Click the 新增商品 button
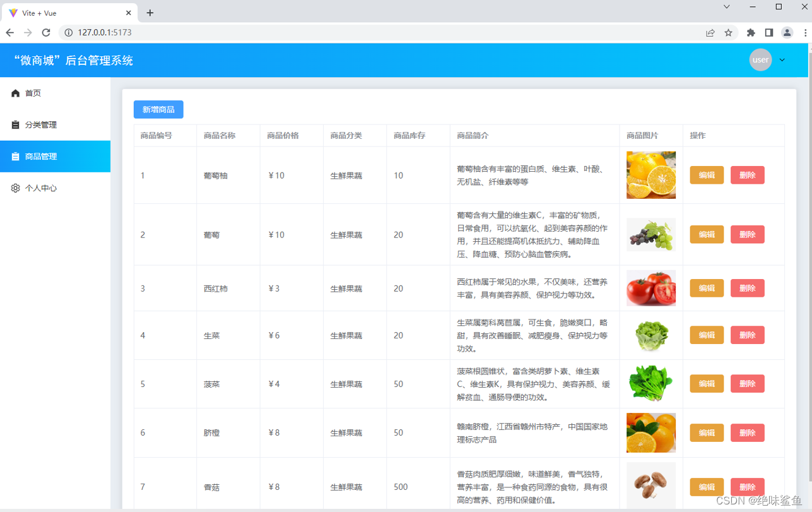Image resolution: width=812 pixels, height=512 pixels. [158, 109]
